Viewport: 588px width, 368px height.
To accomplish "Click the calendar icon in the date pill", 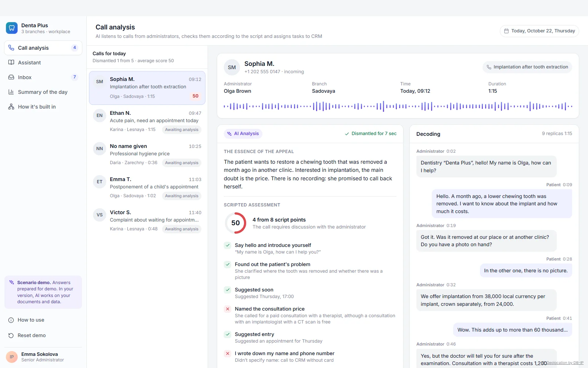I will [506, 31].
